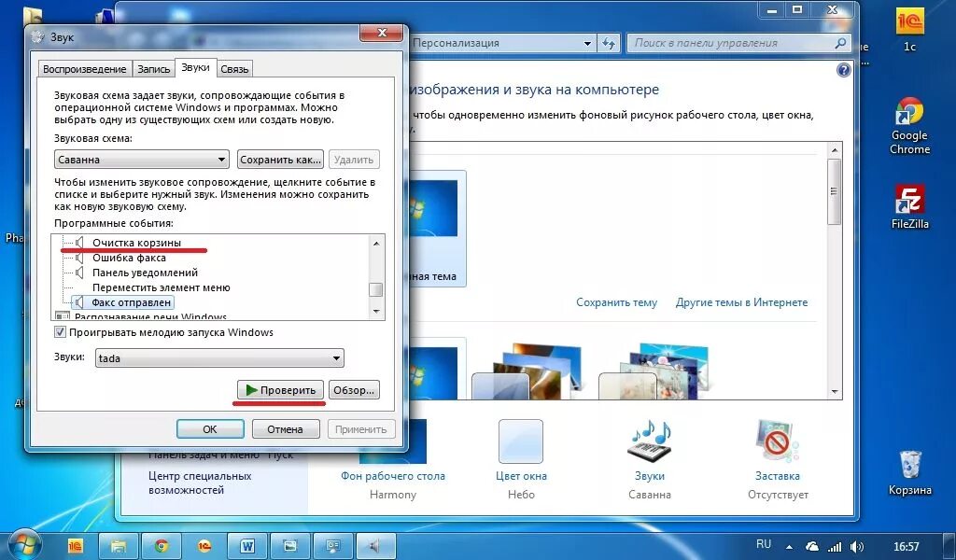Click the speaker icon next to Очистка корзины
Image resolution: width=956 pixels, height=560 pixels.
click(x=79, y=243)
